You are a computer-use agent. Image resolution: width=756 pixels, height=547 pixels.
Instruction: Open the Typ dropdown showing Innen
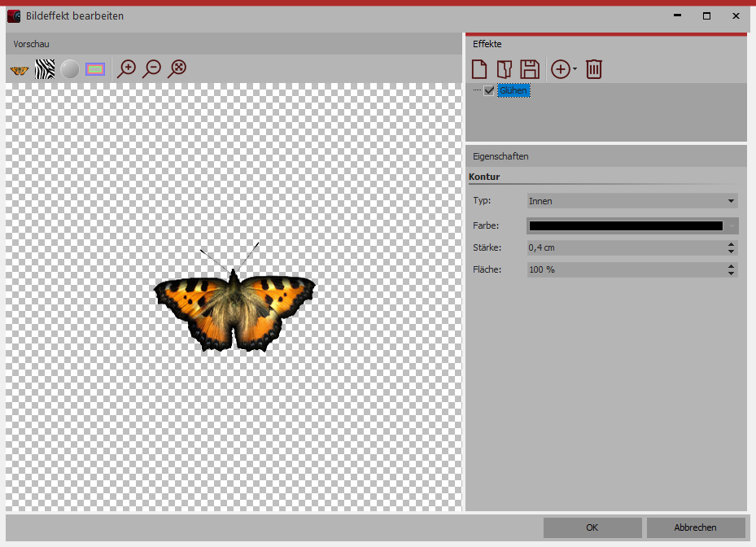631,200
